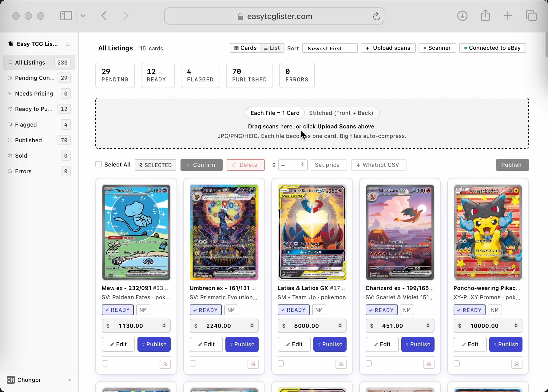This screenshot has width=548, height=392.
Task: Publish the Umbreon ex listing
Action: (242, 344)
